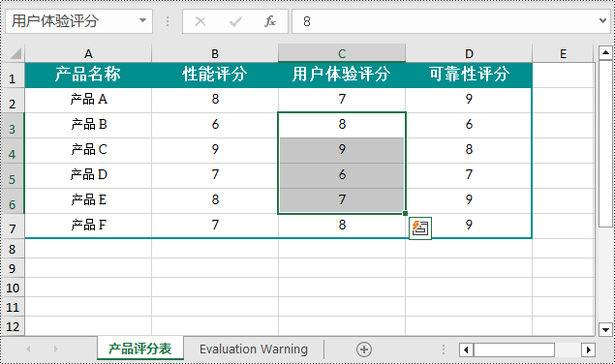Screen dimensions: 615x364
Task: Select 产品 D's 可靠性评分 cell with 7
Action: pos(469,175)
